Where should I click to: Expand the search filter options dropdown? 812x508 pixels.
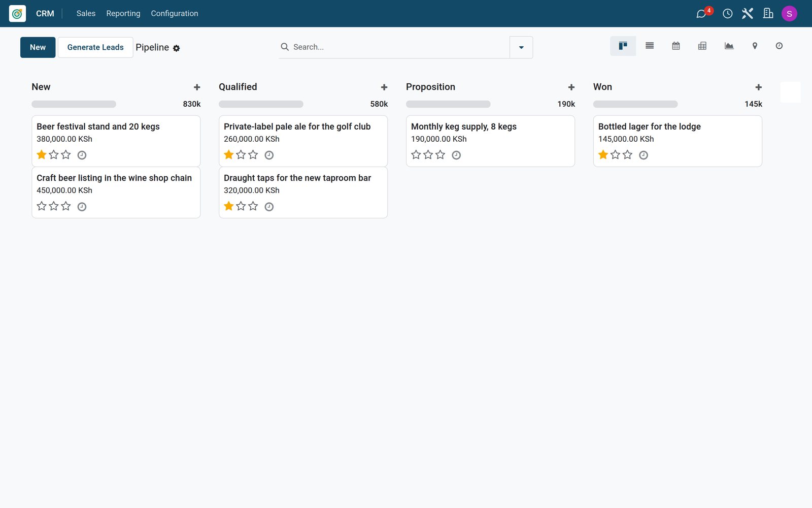(521, 47)
